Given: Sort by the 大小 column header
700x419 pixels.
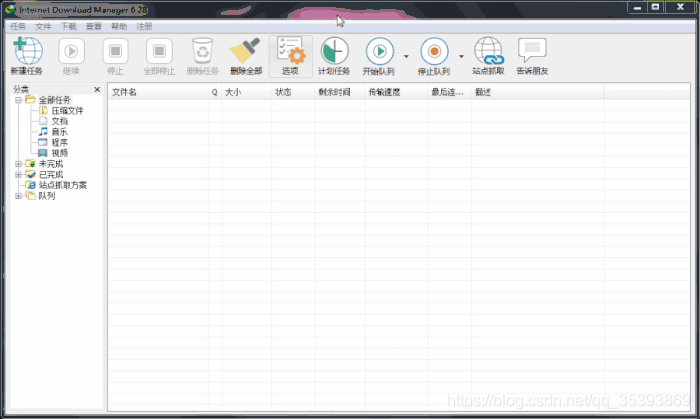Looking at the screenshot, I should point(246,92).
